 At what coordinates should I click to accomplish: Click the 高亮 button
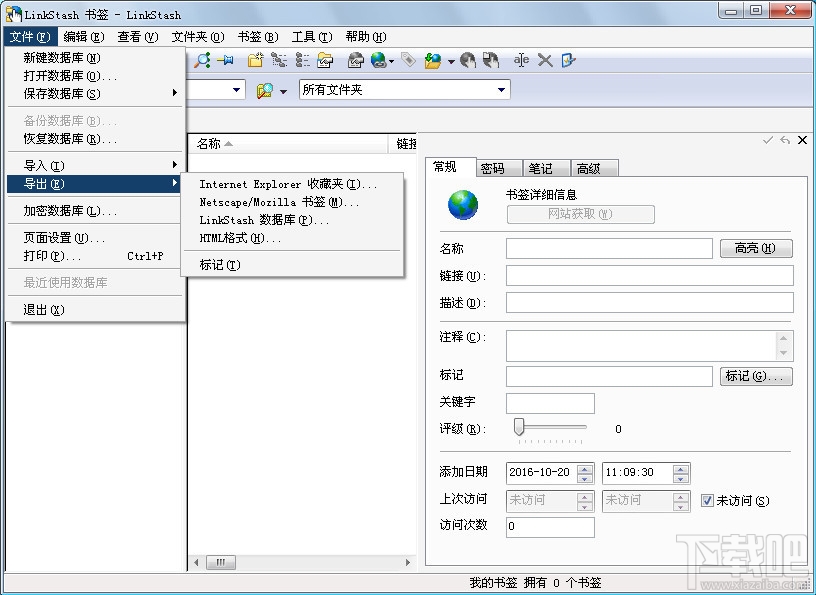(x=756, y=248)
